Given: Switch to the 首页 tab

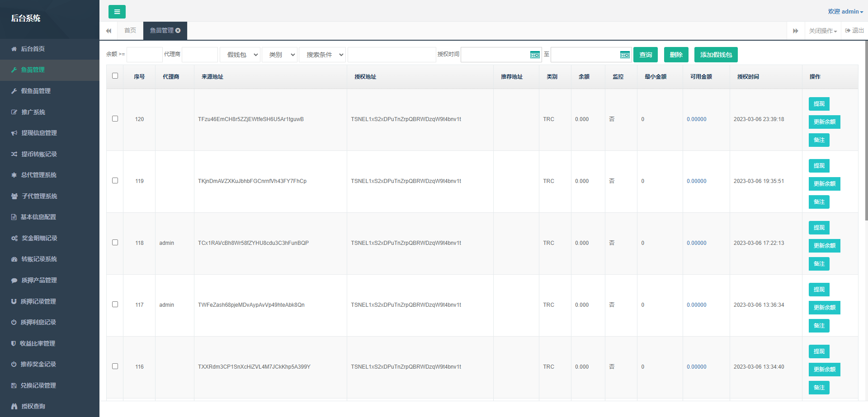Looking at the screenshot, I should [x=130, y=31].
